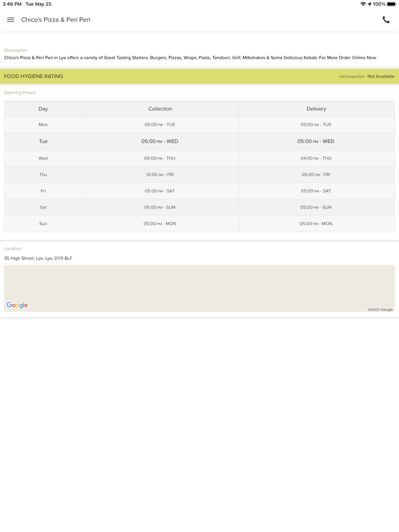Screen dimensions: 399x532
Task: Select the FOOD HYGIENE RATING banner
Action: (x=199, y=76)
